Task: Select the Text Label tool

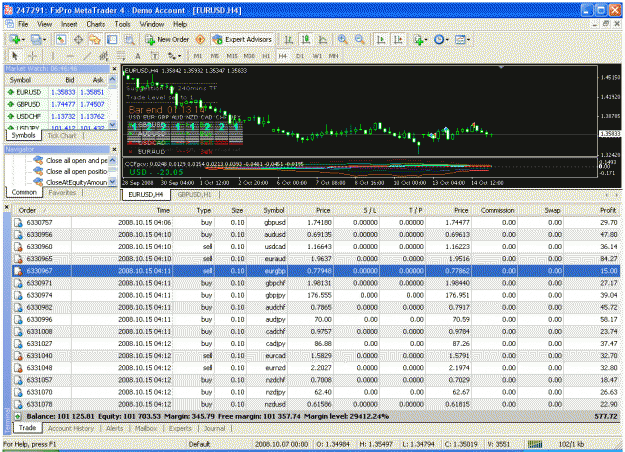Action: (x=155, y=56)
